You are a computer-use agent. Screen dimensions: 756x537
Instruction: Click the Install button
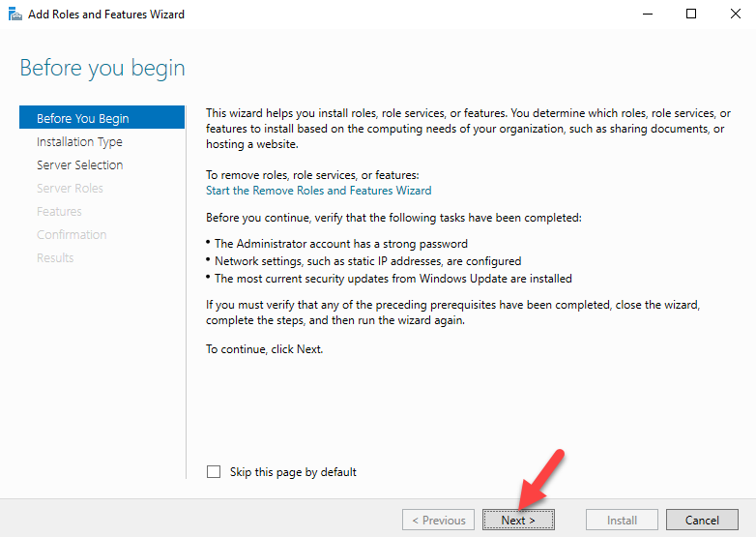tap(622, 520)
